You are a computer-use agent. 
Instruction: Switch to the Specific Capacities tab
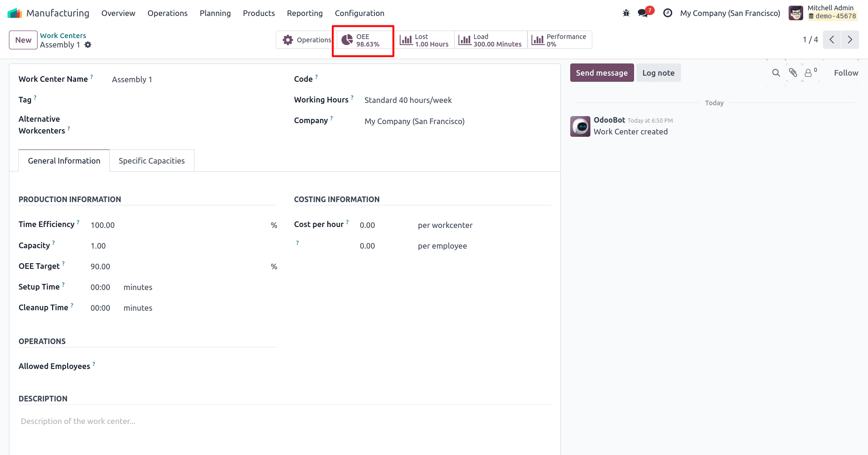(x=152, y=160)
